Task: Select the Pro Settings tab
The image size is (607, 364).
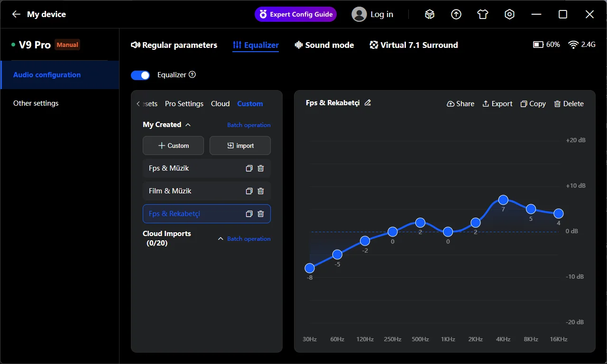Action: click(184, 104)
